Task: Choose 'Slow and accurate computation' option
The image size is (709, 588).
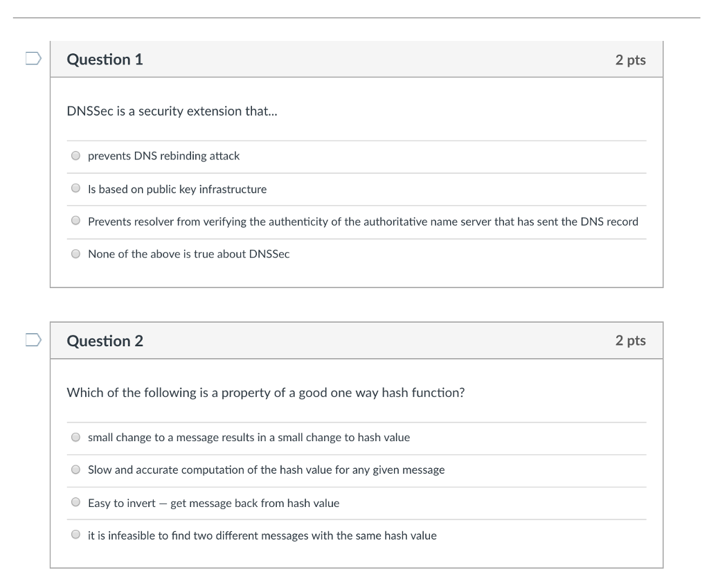Action: coord(75,469)
